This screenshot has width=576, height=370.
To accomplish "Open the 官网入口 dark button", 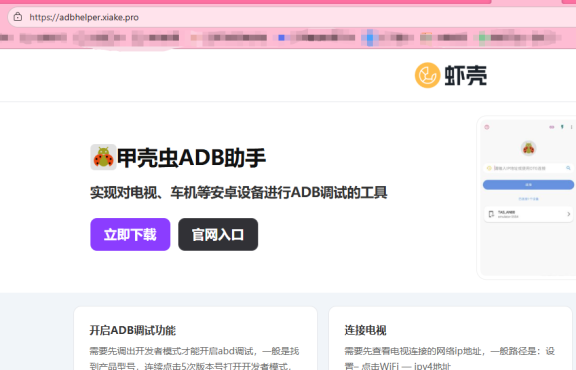I will tap(218, 234).
